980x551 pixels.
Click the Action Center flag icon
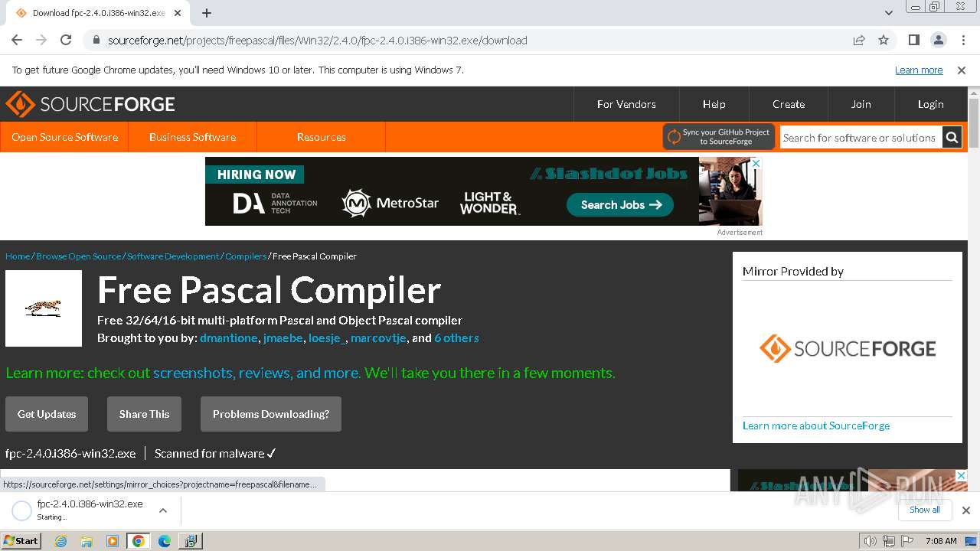point(908,541)
